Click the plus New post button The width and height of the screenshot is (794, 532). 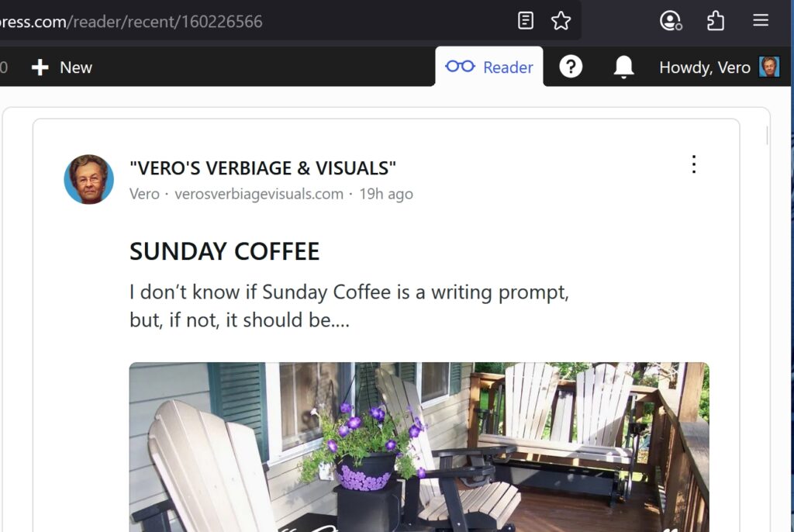pos(62,67)
